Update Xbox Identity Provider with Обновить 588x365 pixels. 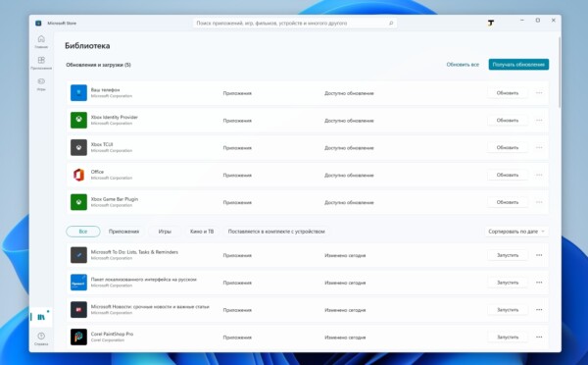click(x=508, y=120)
